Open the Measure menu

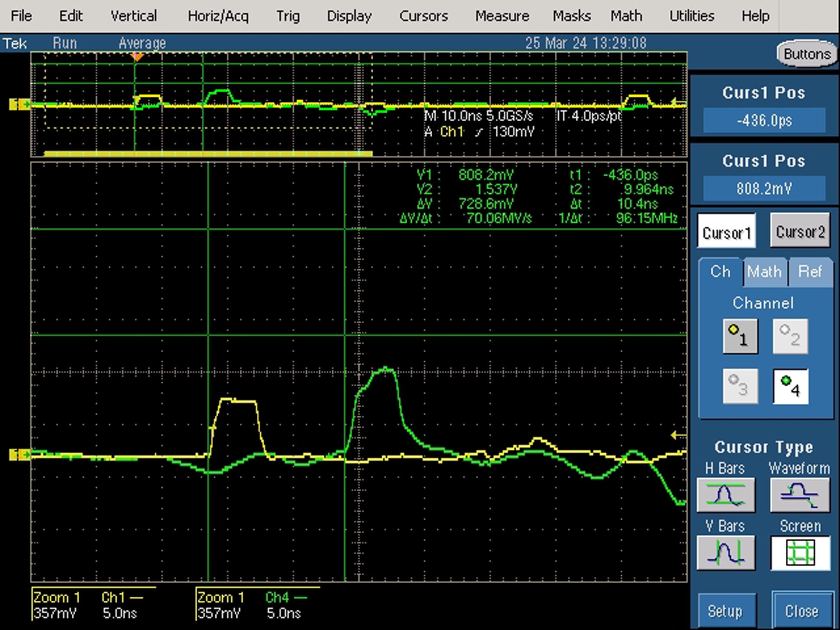(x=502, y=16)
